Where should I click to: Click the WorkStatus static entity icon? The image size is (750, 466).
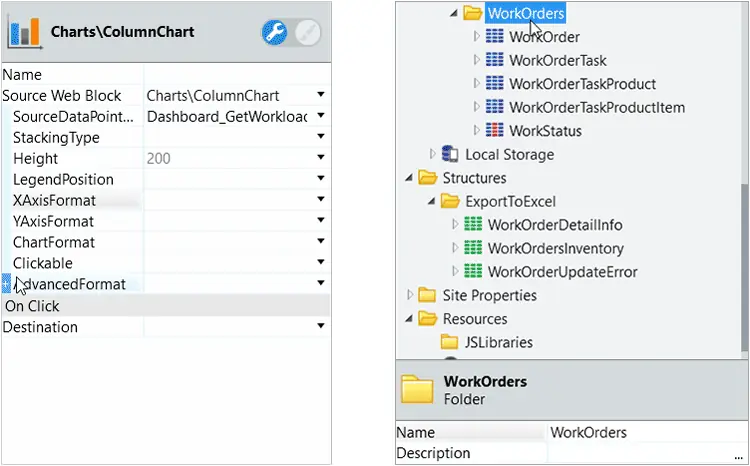tap(495, 130)
